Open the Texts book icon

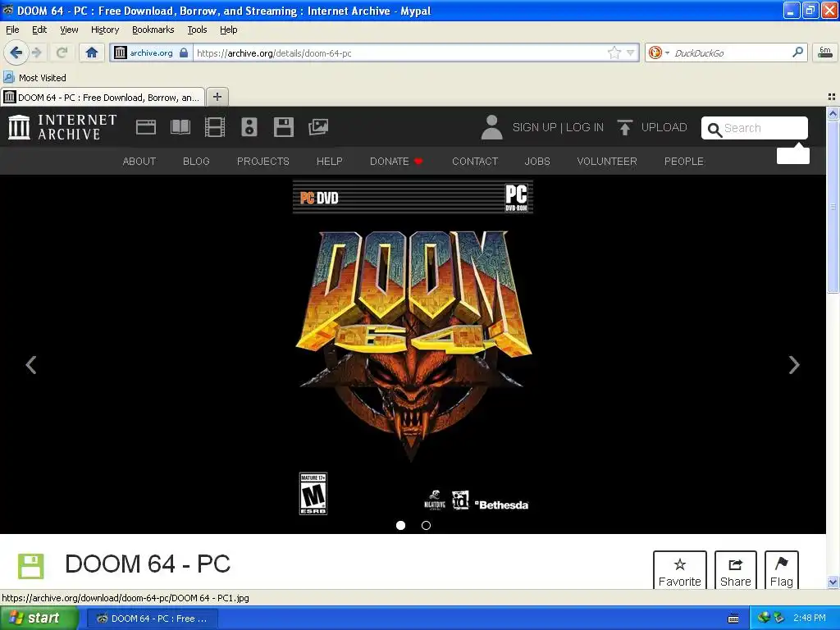[180, 127]
